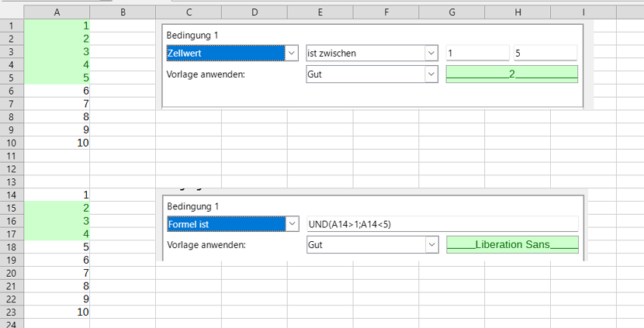Select the cell in row 10 containing 10
The width and height of the screenshot is (644, 328).
(57, 143)
